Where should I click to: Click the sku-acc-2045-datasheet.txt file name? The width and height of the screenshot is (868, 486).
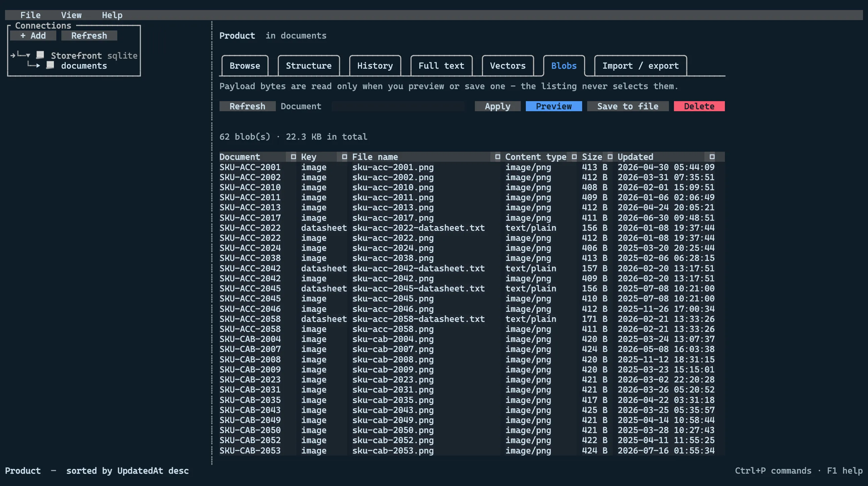(419, 288)
